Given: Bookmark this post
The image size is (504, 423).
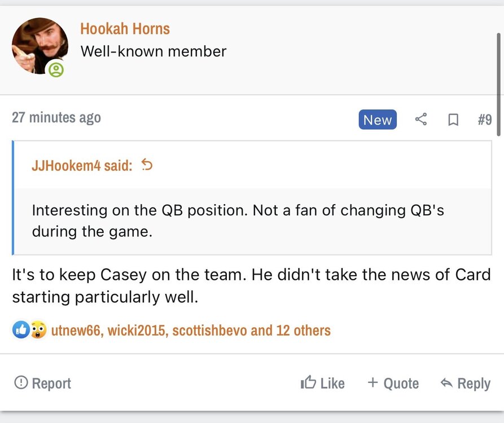Looking at the screenshot, I should click(x=453, y=120).
